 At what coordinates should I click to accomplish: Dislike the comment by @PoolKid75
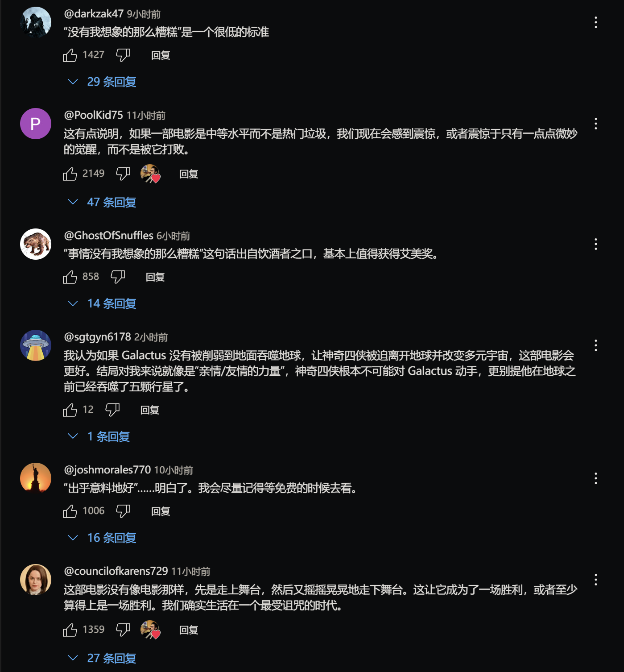123,174
